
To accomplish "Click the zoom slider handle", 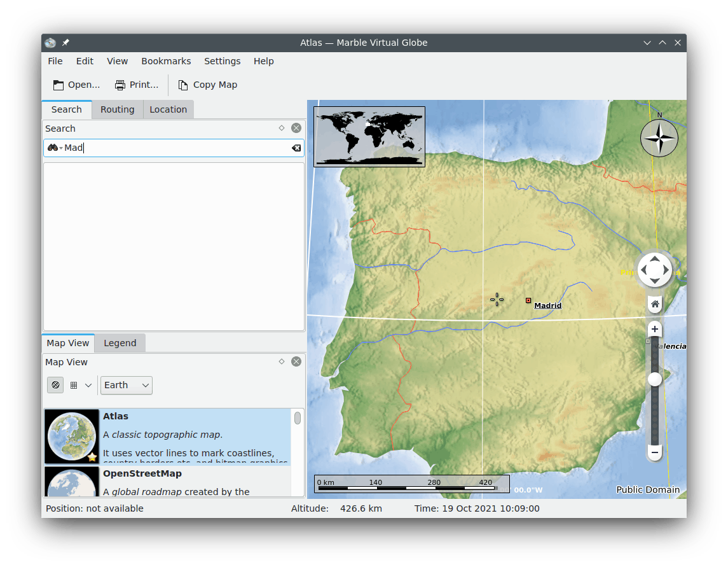I will 655,379.
